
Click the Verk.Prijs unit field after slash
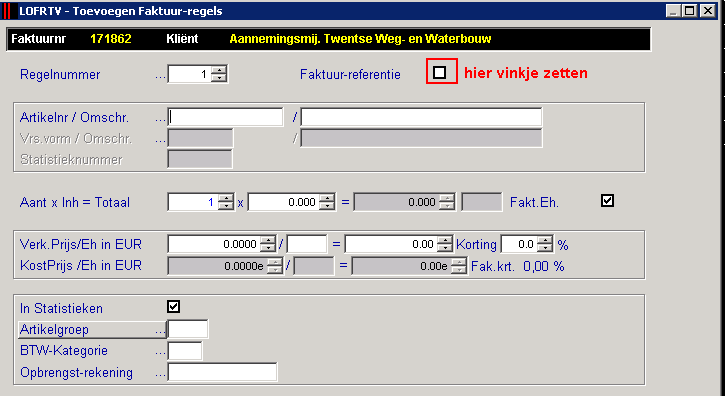point(307,244)
